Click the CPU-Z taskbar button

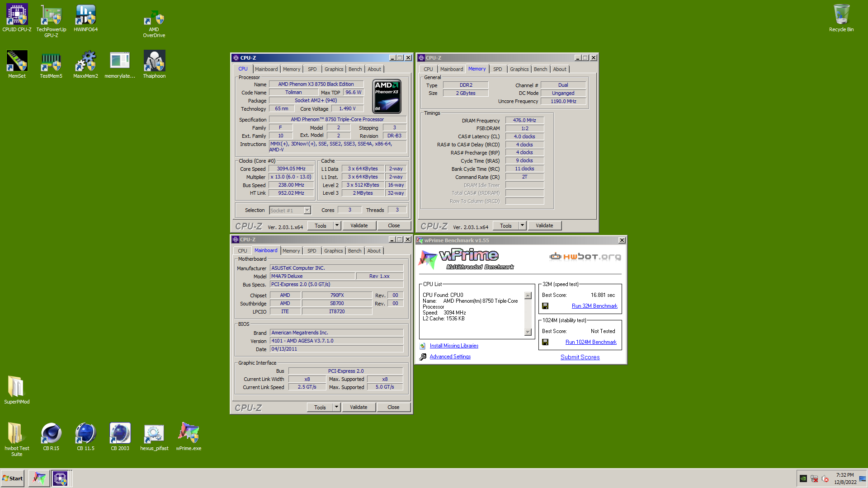[60, 478]
